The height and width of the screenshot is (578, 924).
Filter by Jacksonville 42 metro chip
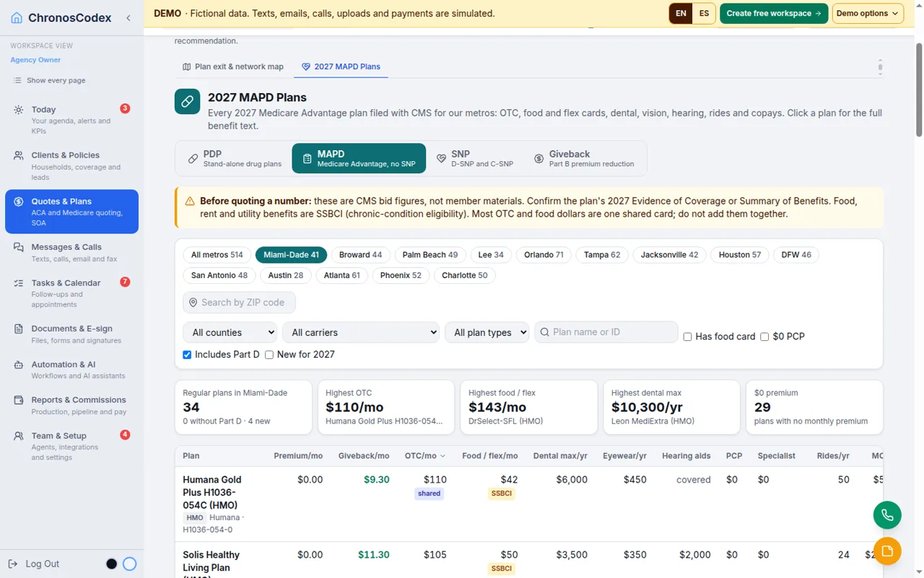click(x=669, y=255)
